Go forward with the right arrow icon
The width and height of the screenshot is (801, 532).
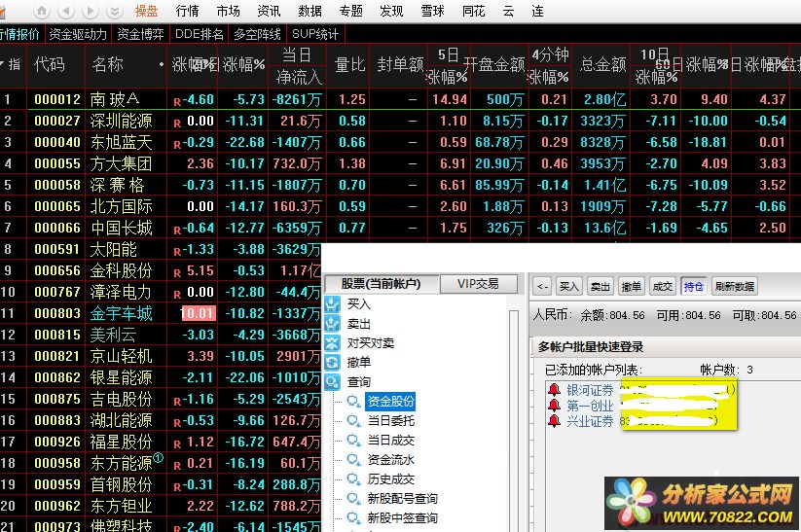[x=91, y=11]
